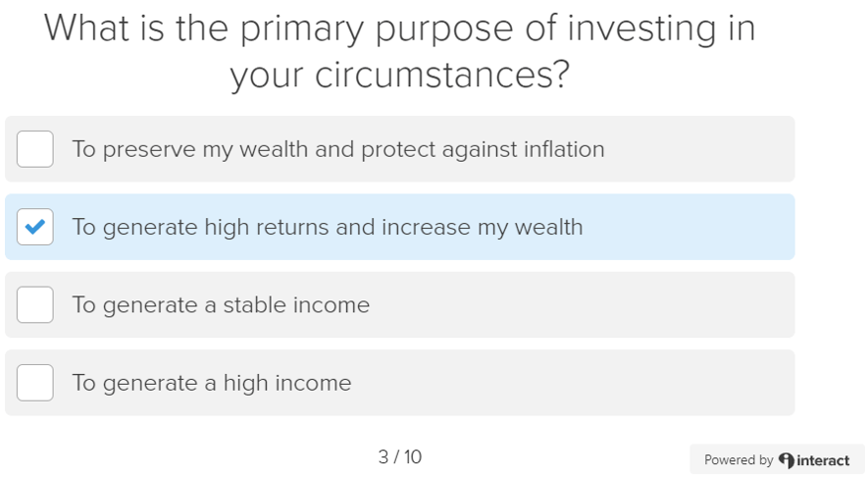Click the "your circumstances?" heading line

pyautogui.click(x=400, y=76)
